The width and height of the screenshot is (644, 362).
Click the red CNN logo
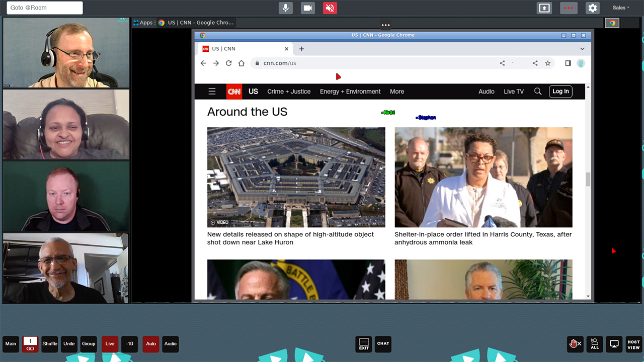point(234,92)
